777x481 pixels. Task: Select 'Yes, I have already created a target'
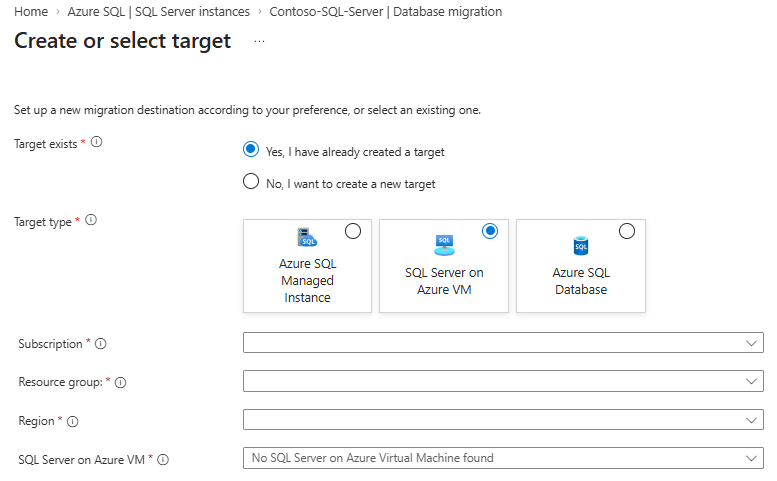(x=251, y=150)
